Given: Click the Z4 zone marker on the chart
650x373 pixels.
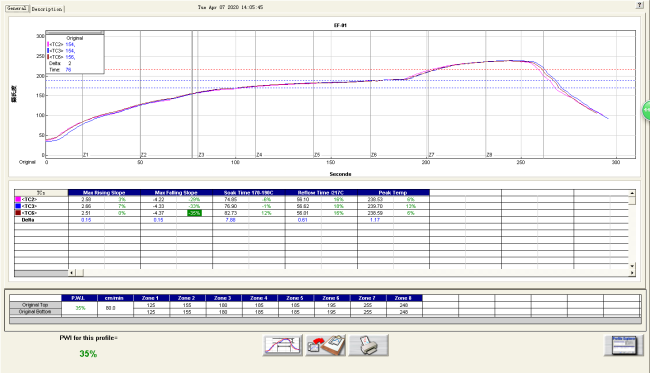Looking at the screenshot, I should pyautogui.click(x=259, y=155).
